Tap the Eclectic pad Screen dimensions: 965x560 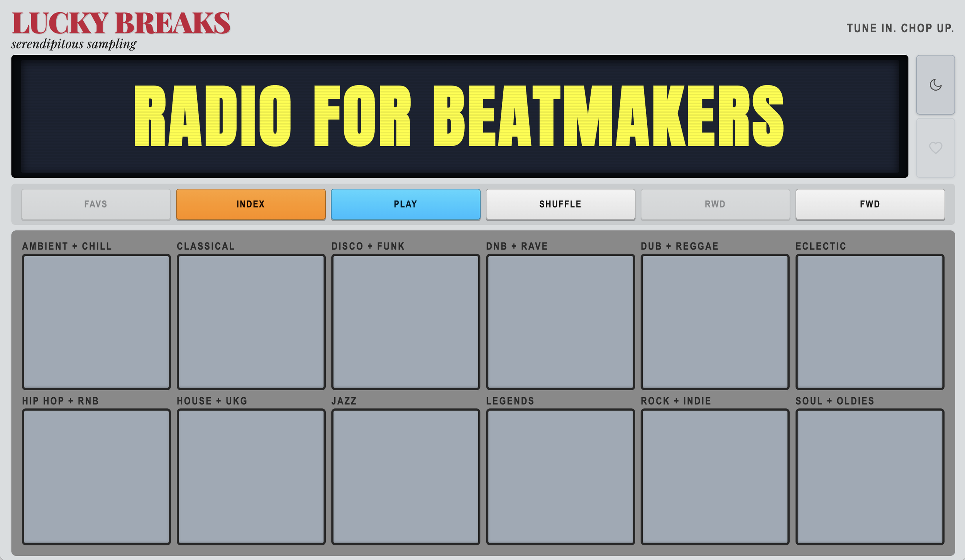(870, 322)
